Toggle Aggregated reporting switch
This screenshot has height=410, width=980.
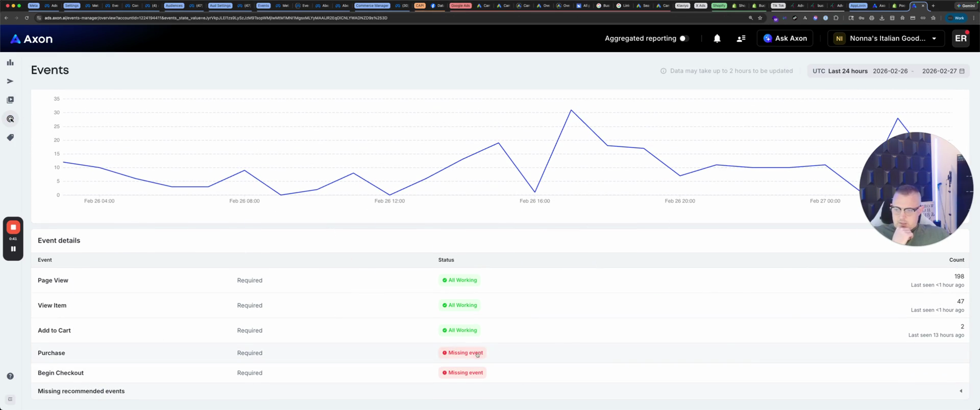[683, 39]
